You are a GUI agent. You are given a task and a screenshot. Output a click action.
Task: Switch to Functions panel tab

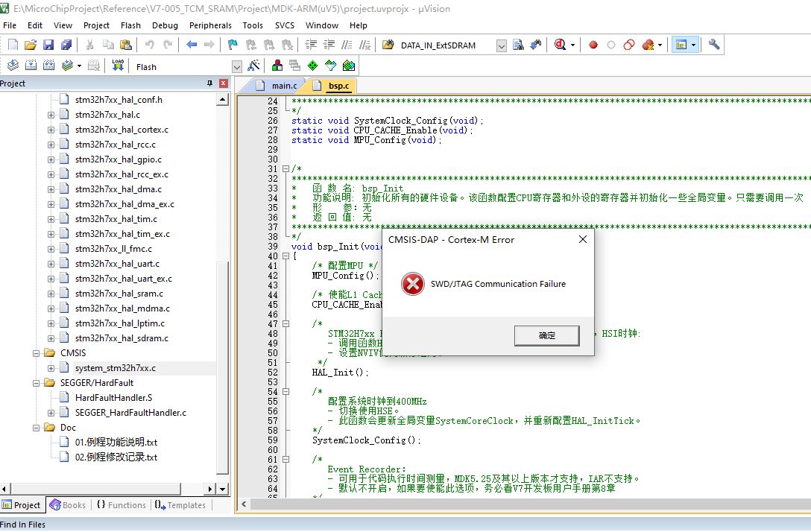[122, 505]
